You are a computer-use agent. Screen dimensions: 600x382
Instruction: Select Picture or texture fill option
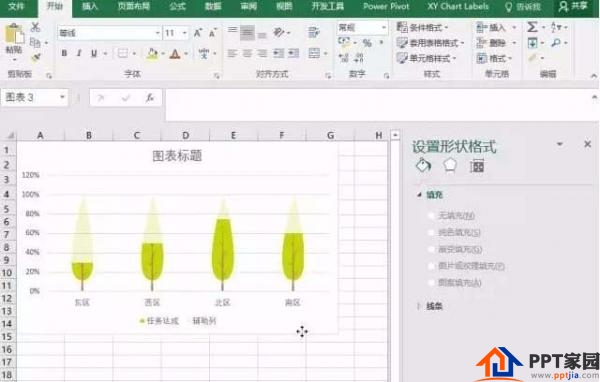431,266
